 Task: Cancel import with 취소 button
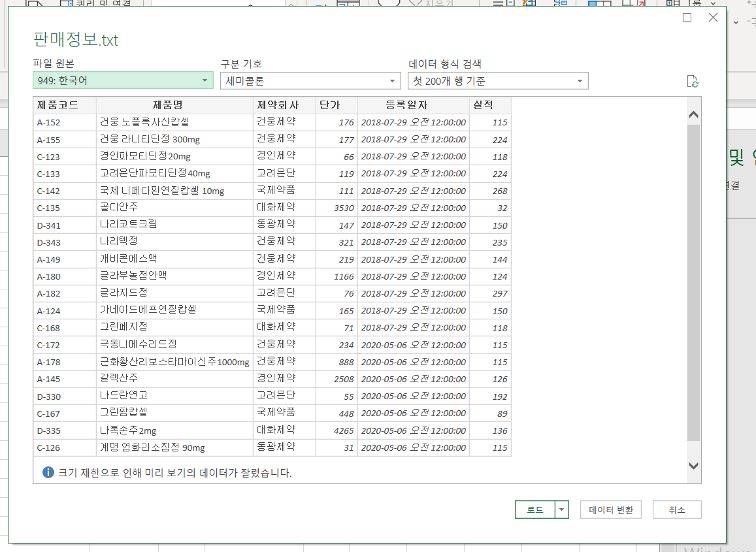pos(677,510)
